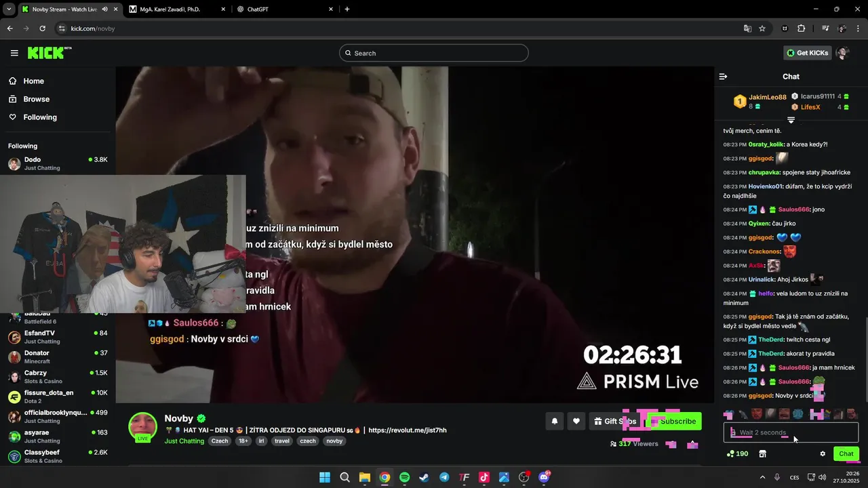Click username Urinalick in chat
This screenshot has width=868, height=488.
click(x=762, y=279)
